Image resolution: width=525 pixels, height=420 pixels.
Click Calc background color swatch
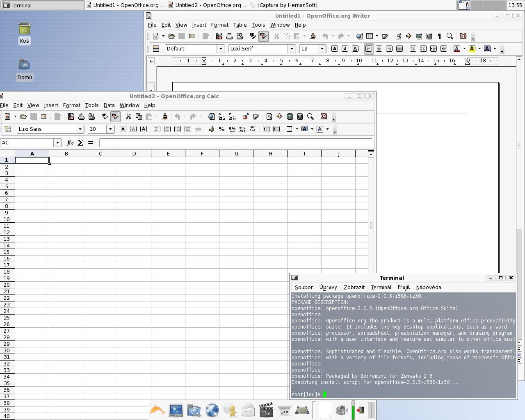(305, 129)
